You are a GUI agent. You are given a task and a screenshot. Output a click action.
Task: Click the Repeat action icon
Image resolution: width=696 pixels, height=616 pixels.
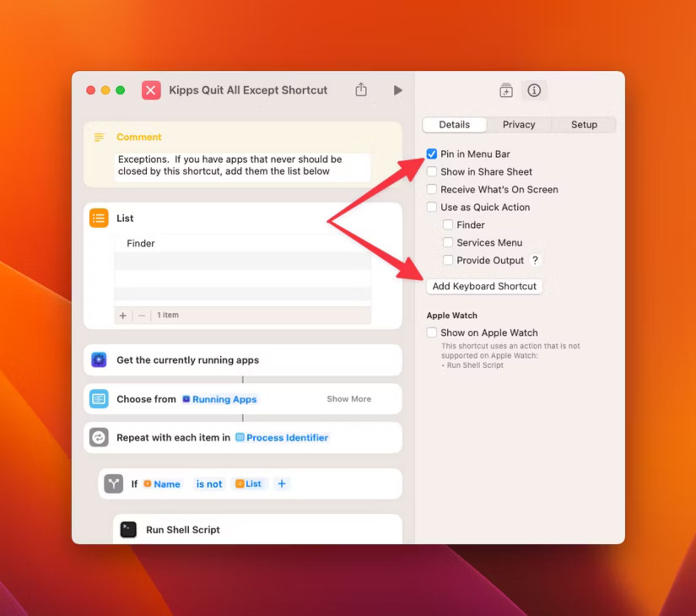[98, 438]
